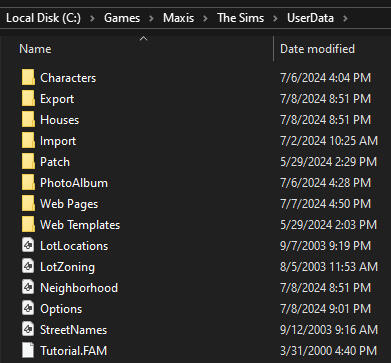Image resolution: width=391 pixels, height=363 pixels.
Task: Select the PhotoAlbum folder name
Action: coord(74,183)
